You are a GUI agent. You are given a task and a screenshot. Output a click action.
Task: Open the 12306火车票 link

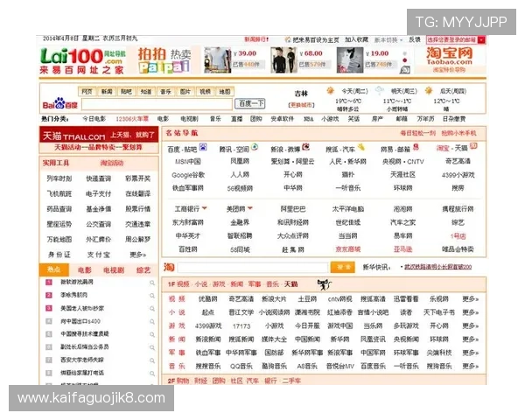coord(132,119)
